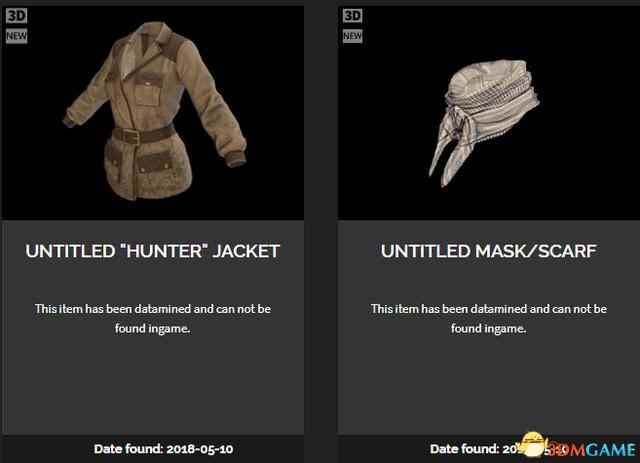640x463 pixels.
Task: Open the UNTITLED MASK/SCARF title
Action: (x=489, y=251)
